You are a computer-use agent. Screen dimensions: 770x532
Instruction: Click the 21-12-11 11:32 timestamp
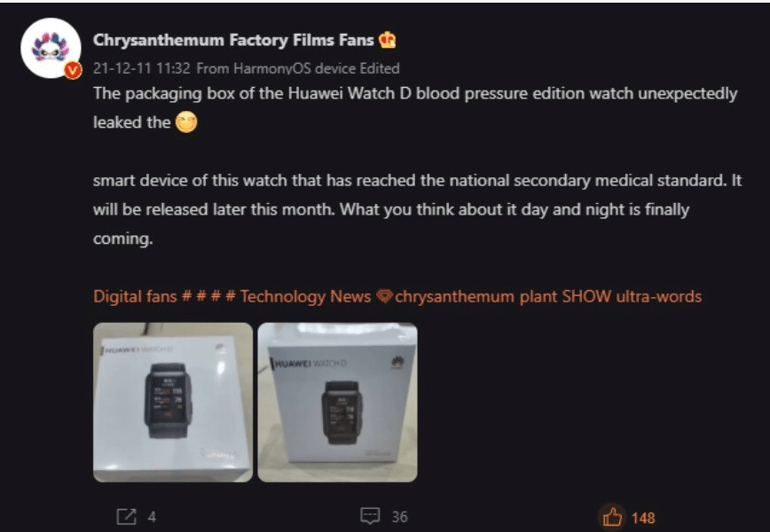click(x=141, y=68)
